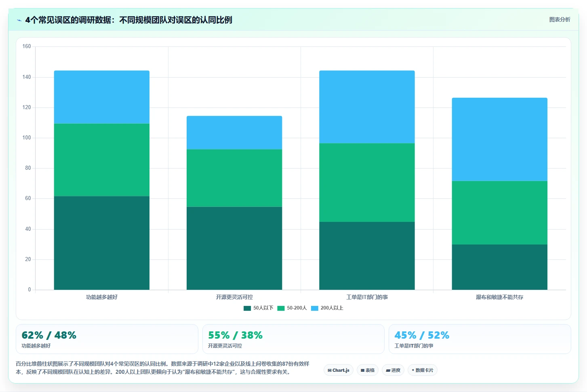Viewport: 587px width, 392px height.
Task: Toggle the 50-200人 legend swatch
Action: 281,308
